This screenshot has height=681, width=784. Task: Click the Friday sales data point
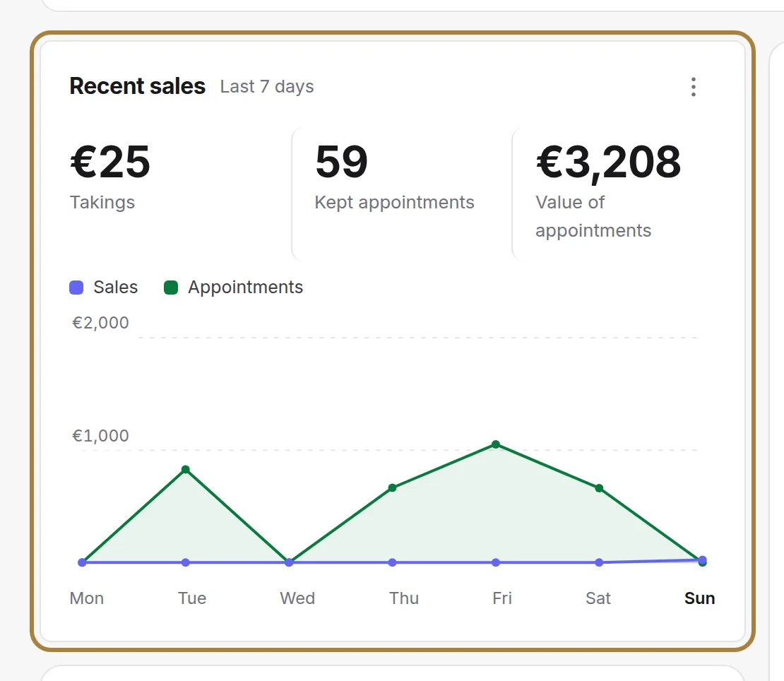tap(496, 562)
